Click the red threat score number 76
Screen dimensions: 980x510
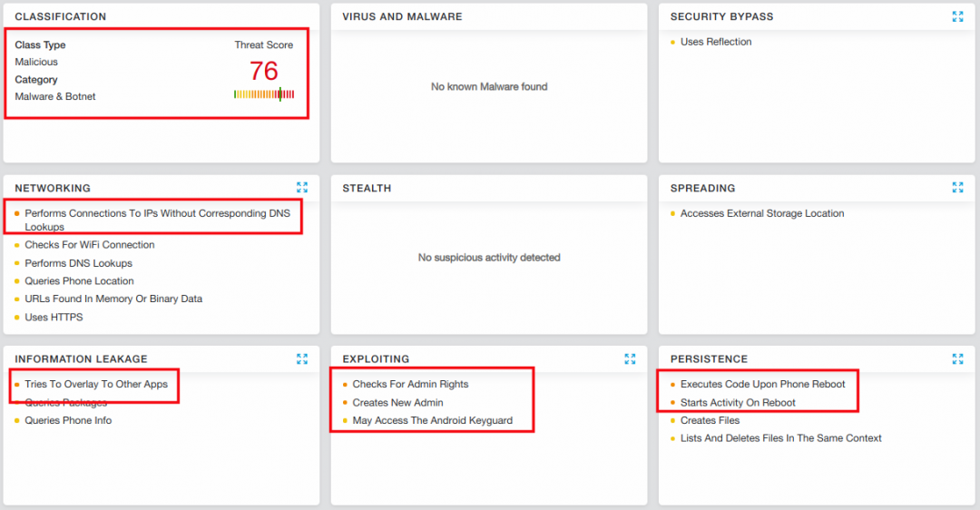pyautogui.click(x=264, y=71)
